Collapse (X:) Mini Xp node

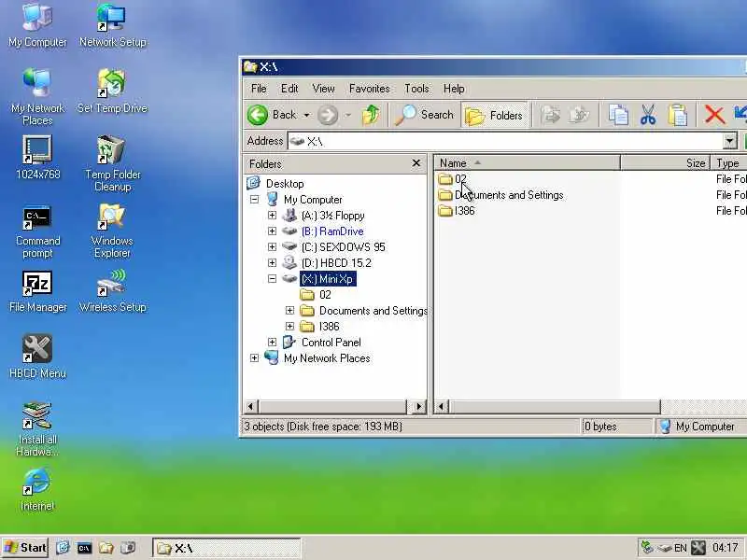pos(272,278)
